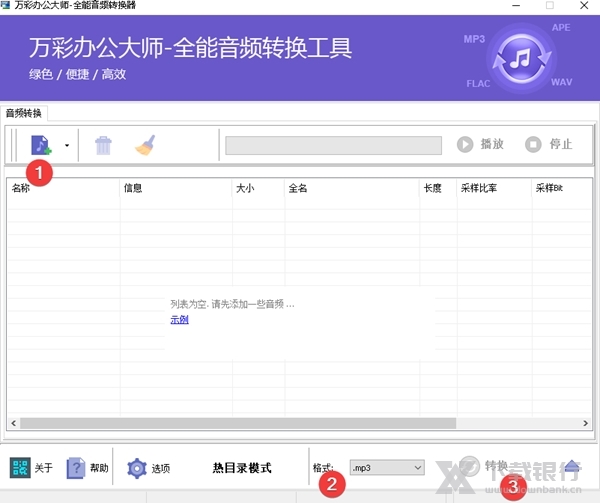Click the 热目录模式 button
Viewport: 600px width, 503px height.
(242, 467)
